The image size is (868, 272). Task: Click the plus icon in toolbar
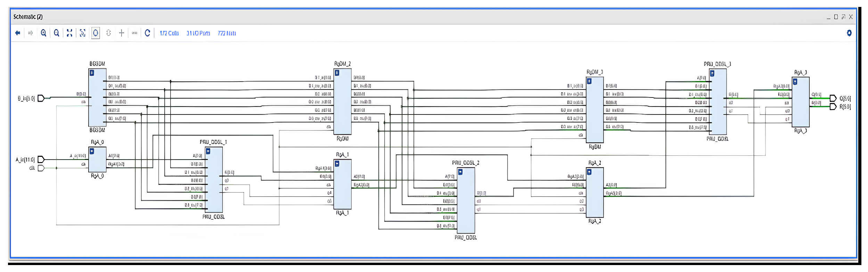click(122, 33)
